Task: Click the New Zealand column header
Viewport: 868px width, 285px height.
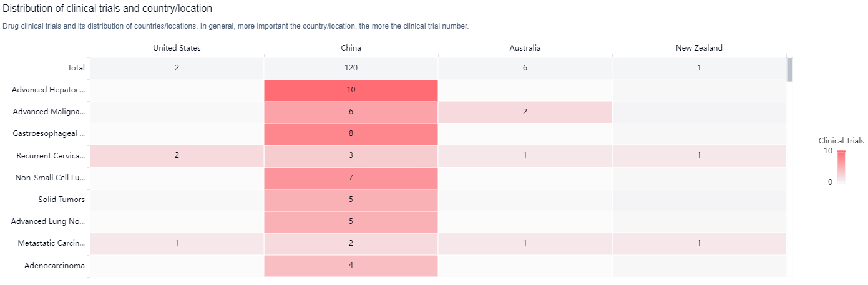Action: 699,48
